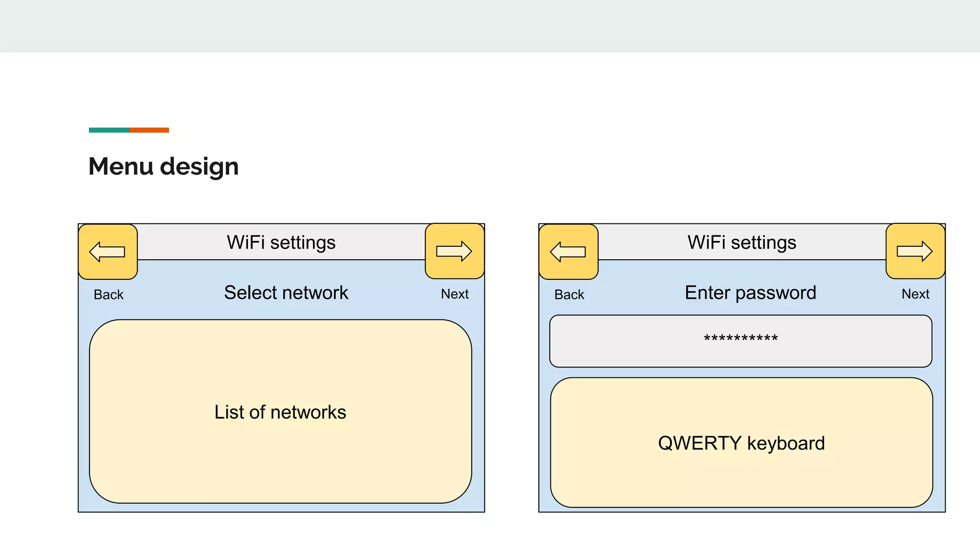
Task: Click the asterisks in the password box
Action: tap(741, 339)
